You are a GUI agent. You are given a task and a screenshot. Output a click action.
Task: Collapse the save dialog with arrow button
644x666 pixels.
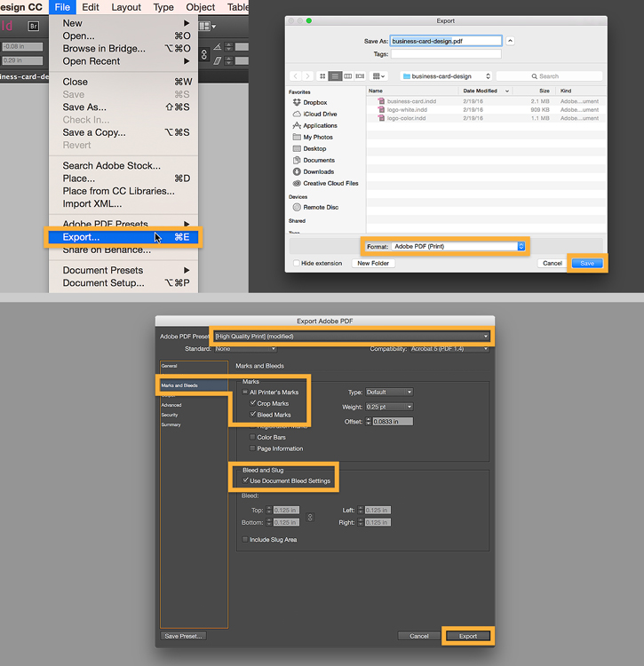coord(510,41)
